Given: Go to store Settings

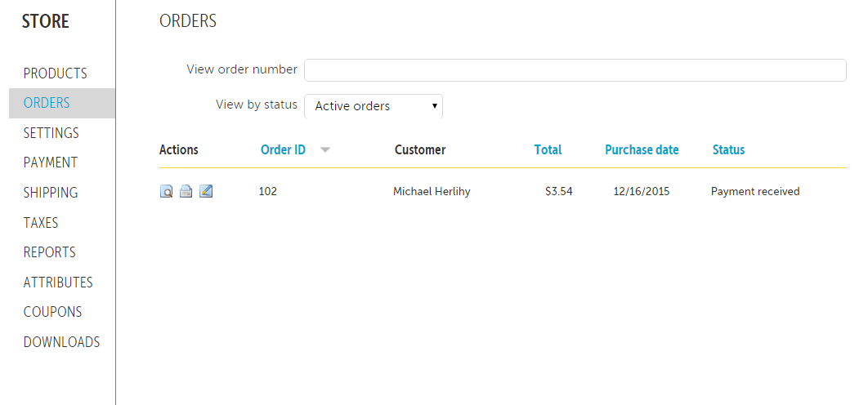Looking at the screenshot, I should (x=51, y=133).
